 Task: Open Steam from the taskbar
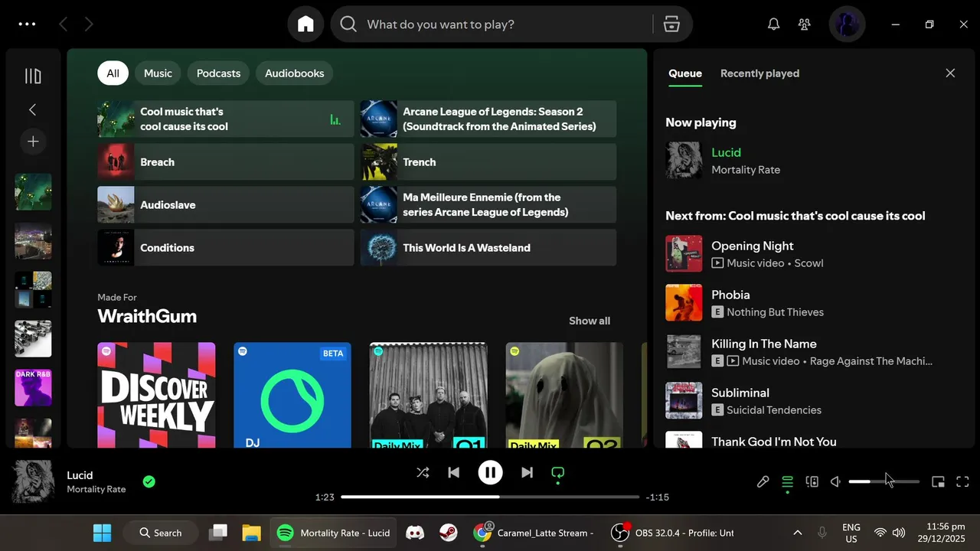coord(449,533)
